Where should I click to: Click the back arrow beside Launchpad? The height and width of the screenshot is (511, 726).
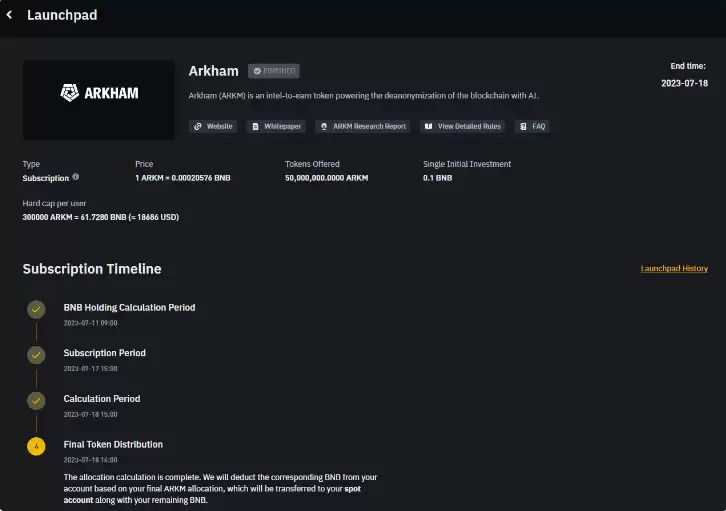pyautogui.click(x=10, y=15)
